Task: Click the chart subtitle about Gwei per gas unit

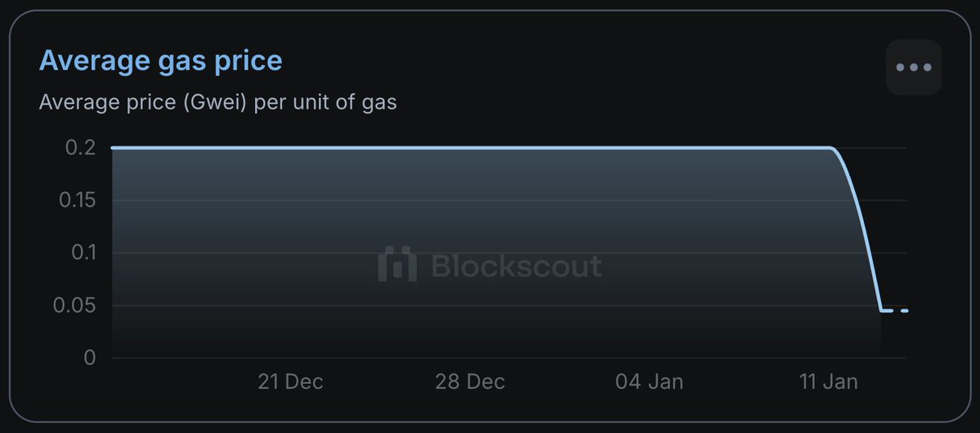Action: (x=217, y=103)
